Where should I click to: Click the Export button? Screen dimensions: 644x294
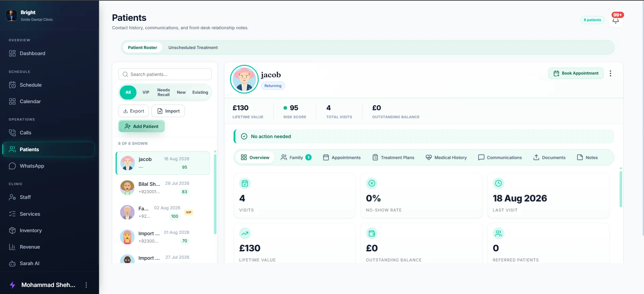tap(133, 111)
